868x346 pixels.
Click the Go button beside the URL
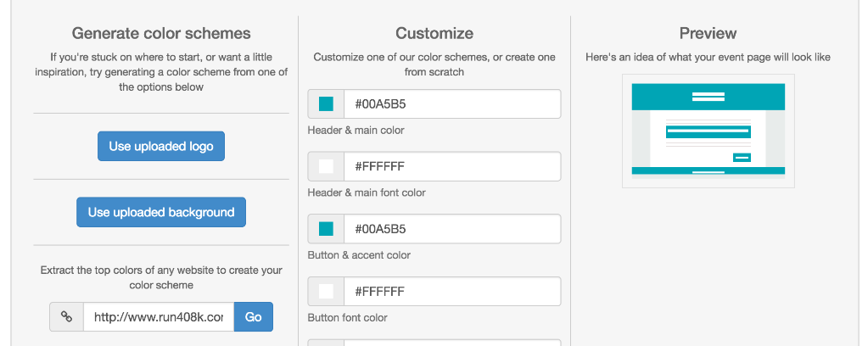coord(253,316)
